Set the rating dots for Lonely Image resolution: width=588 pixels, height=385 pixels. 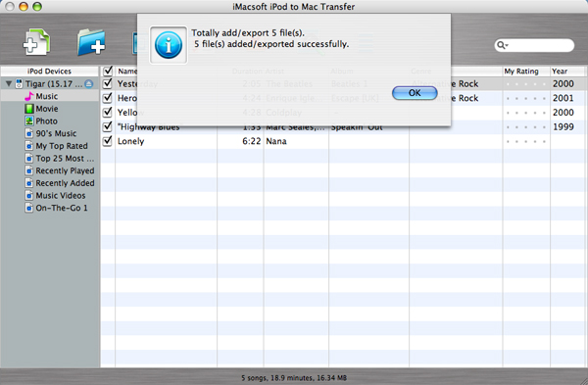525,142
